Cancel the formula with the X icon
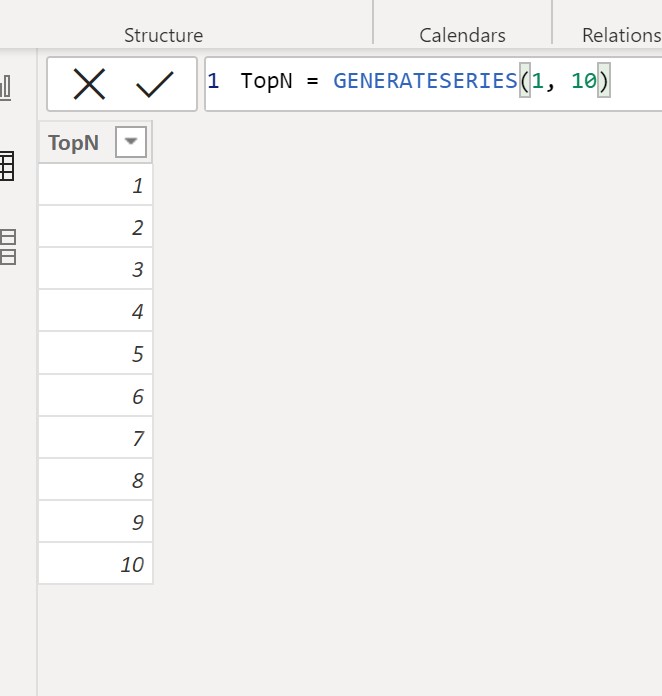 click(89, 84)
